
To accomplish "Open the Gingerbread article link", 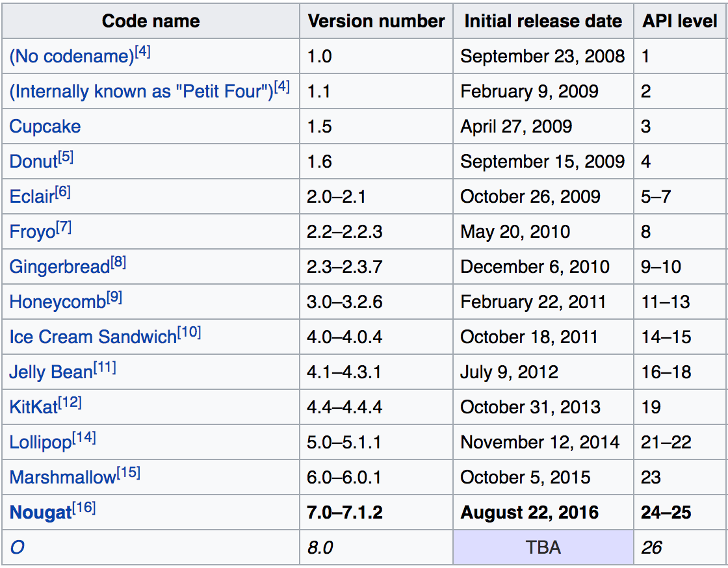I will (60, 267).
